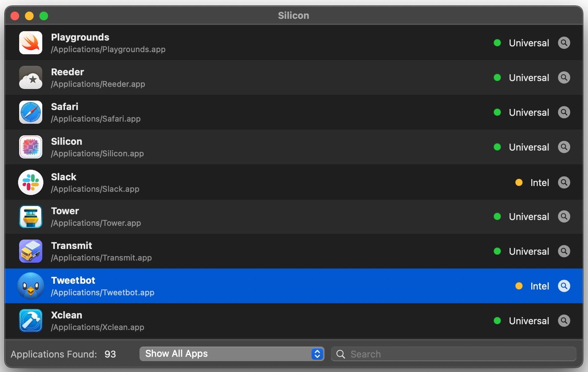Click the Universal label for Safari
The image size is (588, 372).
tap(529, 112)
